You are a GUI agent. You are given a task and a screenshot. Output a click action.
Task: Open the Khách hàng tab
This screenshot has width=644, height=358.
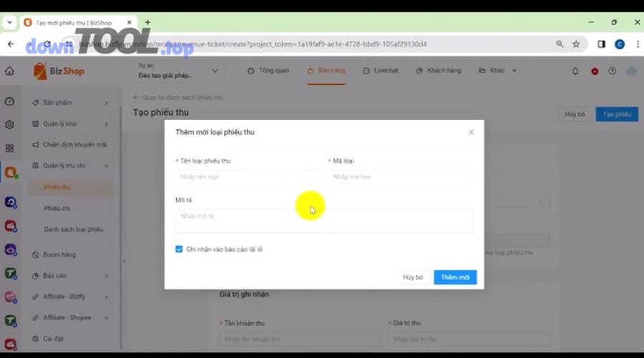439,71
